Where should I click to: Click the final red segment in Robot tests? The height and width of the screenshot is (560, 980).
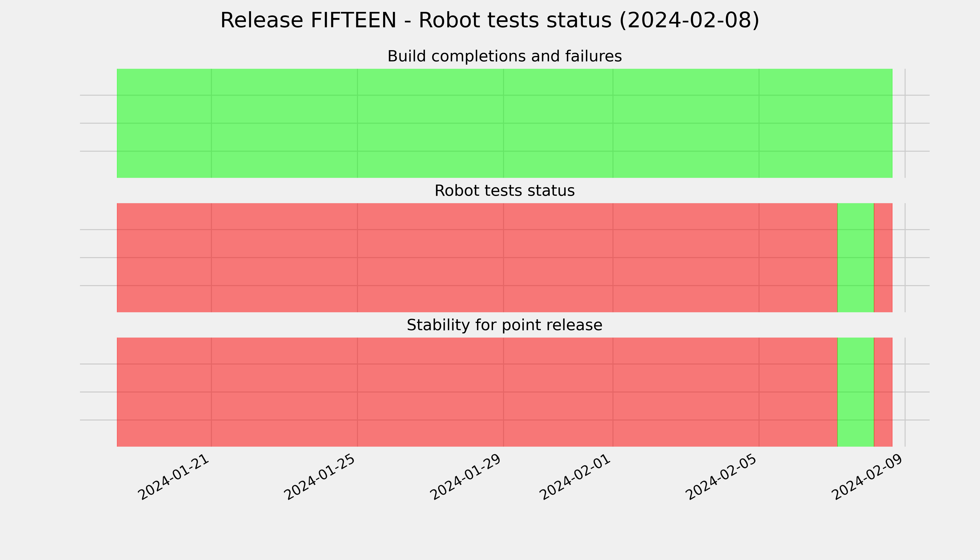(x=883, y=258)
